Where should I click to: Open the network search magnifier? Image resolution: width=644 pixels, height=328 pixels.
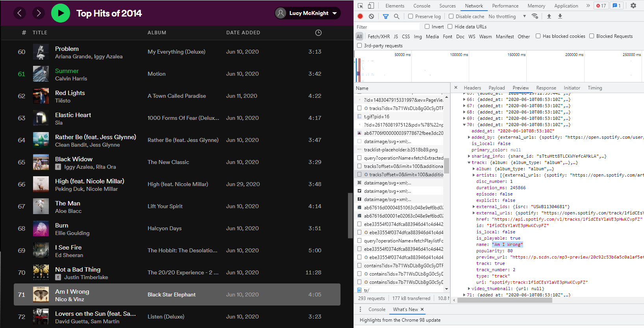tap(396, 16)
